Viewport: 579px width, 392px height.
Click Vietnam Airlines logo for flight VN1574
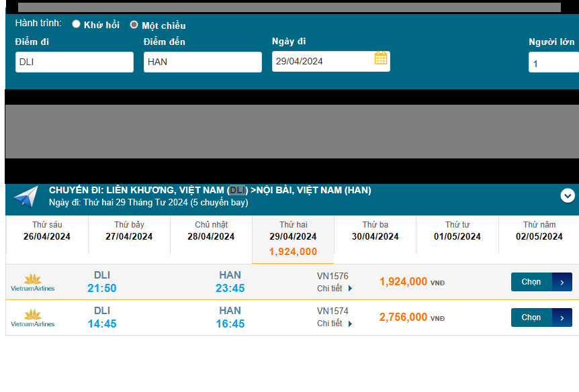click(x=32, y=318)
